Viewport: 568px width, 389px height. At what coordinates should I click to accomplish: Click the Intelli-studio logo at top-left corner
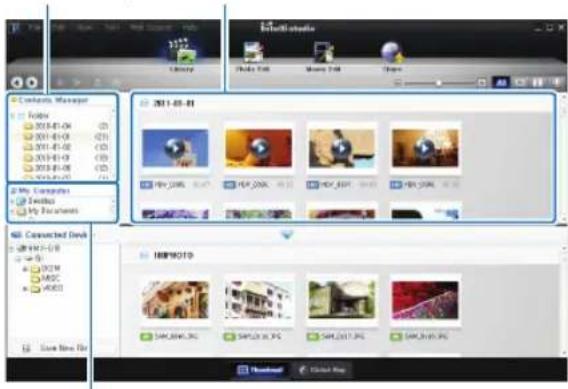pyautogui.click(x=14, y=28)
